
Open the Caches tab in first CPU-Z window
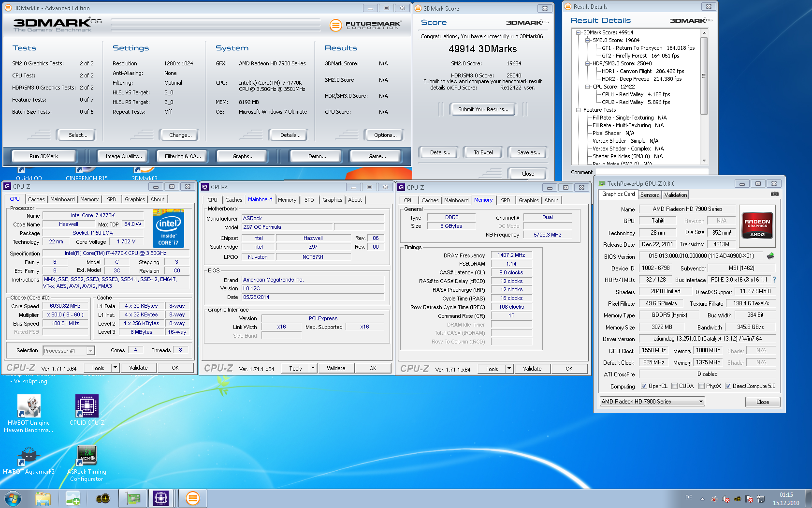click(36, 199)
